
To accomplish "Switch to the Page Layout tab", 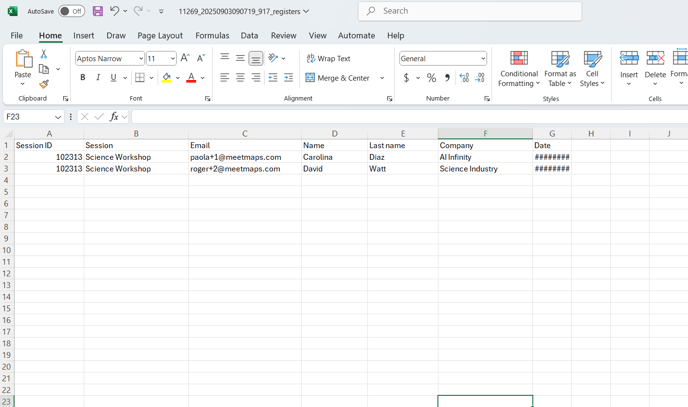I will [x=160, y=36].
